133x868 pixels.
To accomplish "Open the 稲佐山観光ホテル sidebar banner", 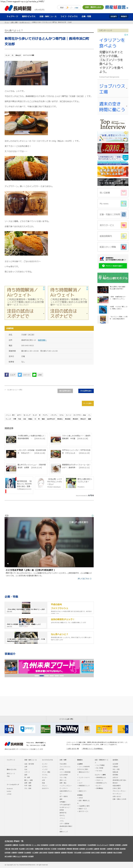I will [x=113, y=278].
